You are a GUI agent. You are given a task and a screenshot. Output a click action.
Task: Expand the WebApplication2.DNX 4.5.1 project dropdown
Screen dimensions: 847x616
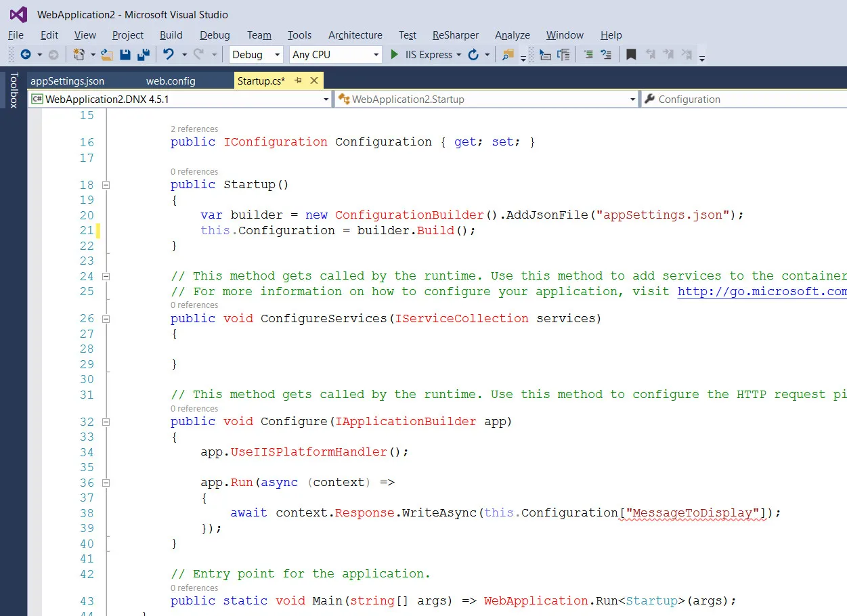[x=326, y=100]
